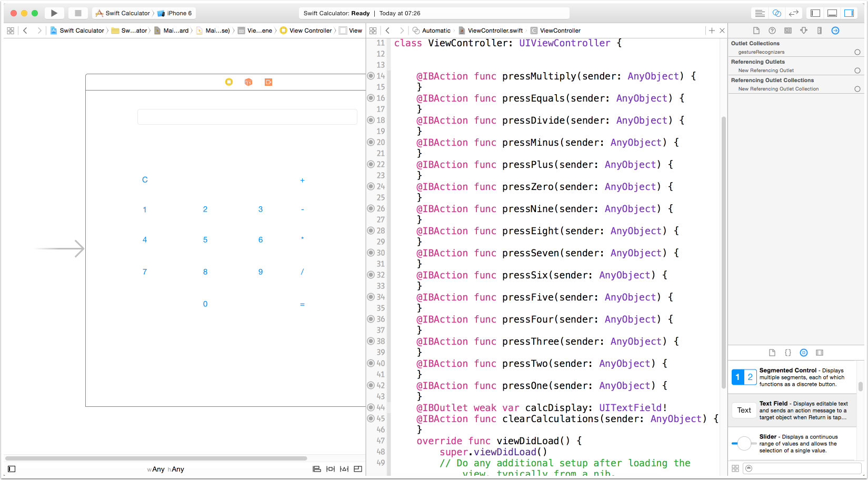Open the Attributes inspector
The height and width of the screenshot is (480, 868).
804,31
